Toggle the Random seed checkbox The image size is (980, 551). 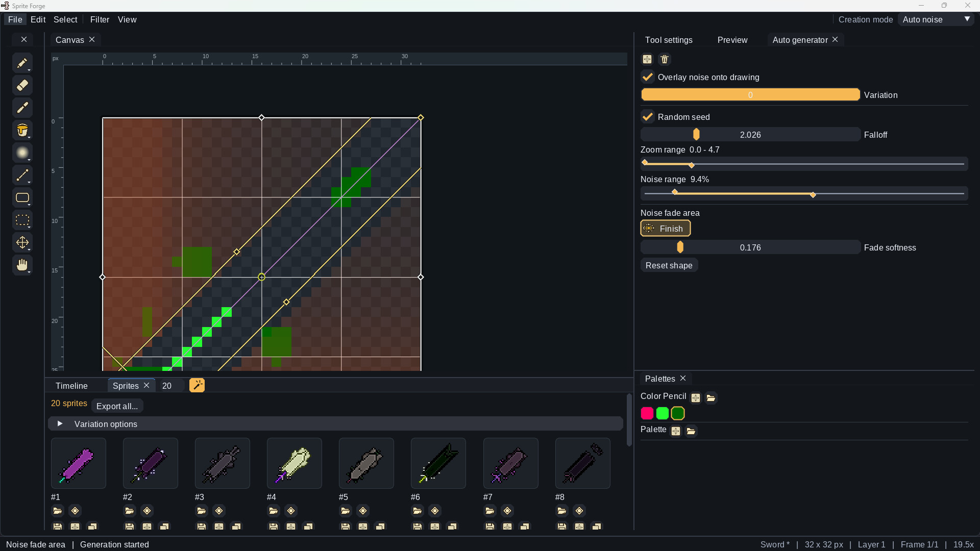[x=648, y=117]
